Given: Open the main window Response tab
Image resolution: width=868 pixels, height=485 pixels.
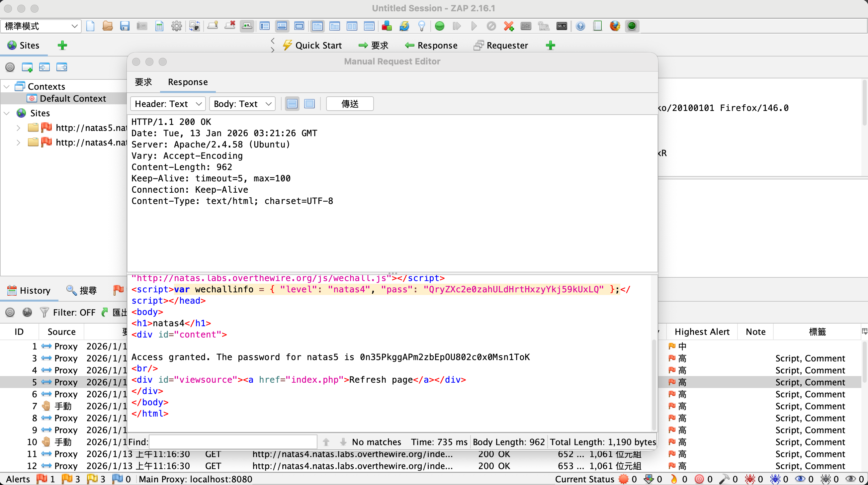Looking at the screenshot, I should [x=431, y=46].
